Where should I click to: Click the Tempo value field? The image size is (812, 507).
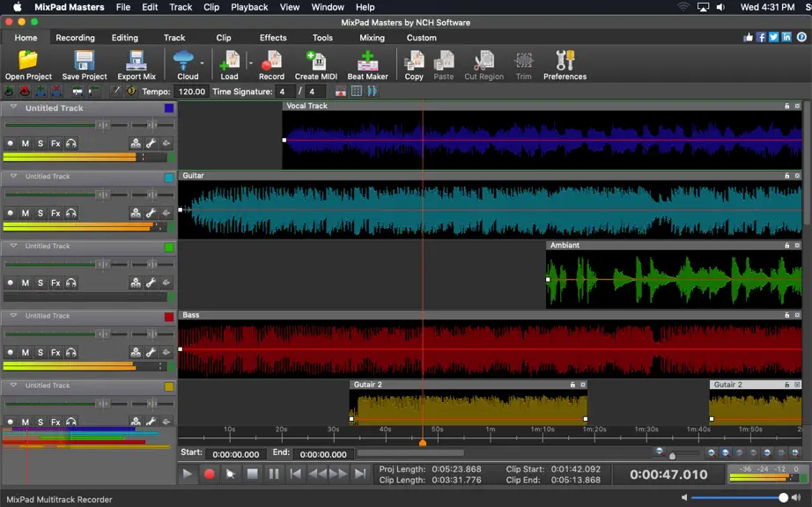coord(191,92)
